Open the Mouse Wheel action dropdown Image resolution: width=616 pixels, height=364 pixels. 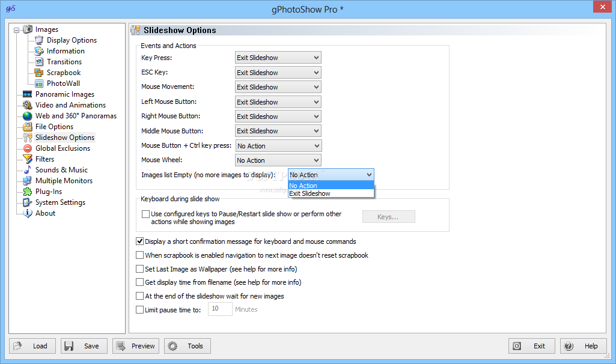click(278, 160)
